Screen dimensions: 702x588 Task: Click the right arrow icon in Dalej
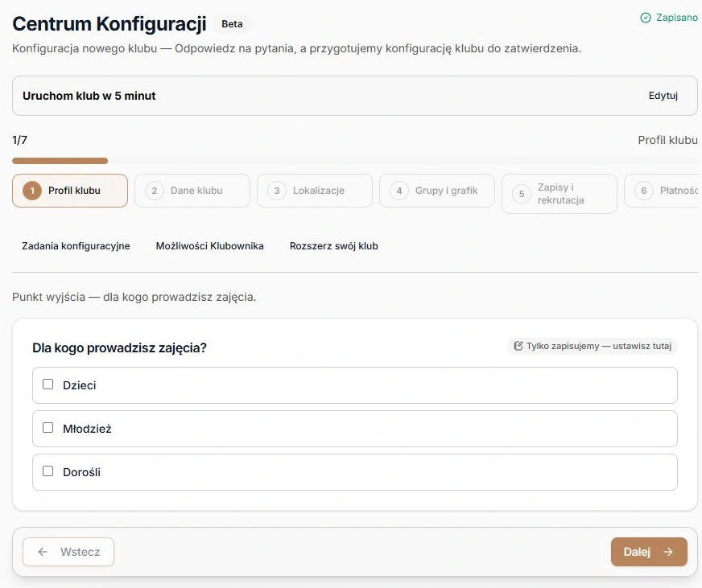pyautogui.click(x=668, y=552)
